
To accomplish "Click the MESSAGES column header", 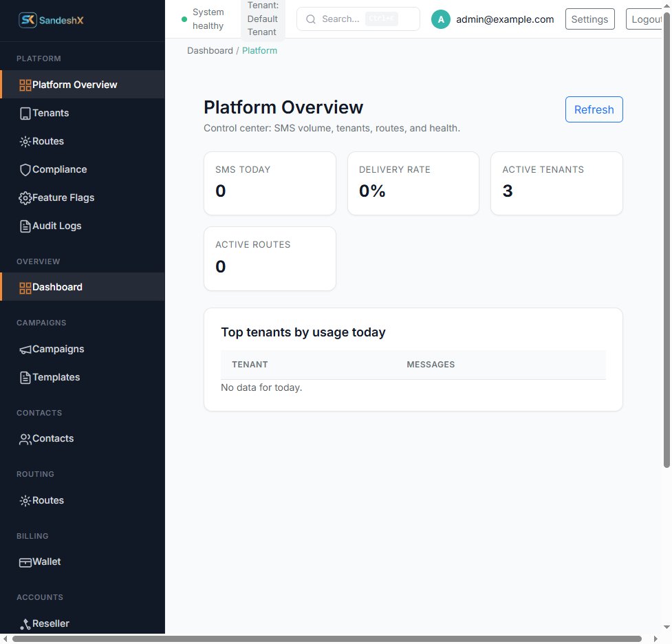I will click(431, 365).
